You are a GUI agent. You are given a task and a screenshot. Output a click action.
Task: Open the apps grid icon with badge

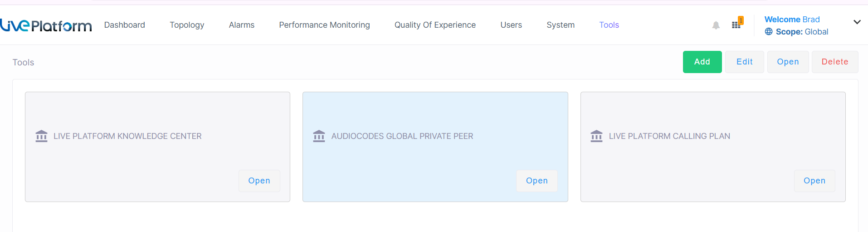[737, 24]
